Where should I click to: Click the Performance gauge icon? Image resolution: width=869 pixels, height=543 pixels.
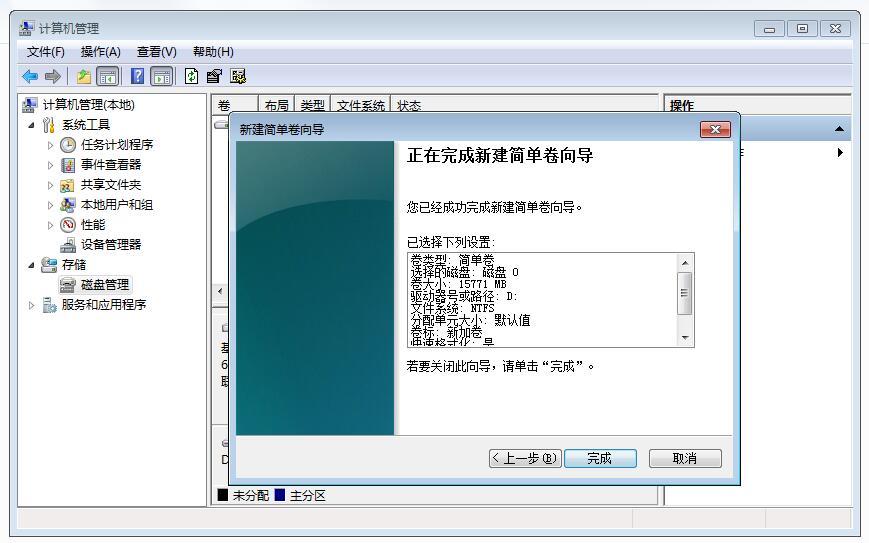click(x=68, y=225)
